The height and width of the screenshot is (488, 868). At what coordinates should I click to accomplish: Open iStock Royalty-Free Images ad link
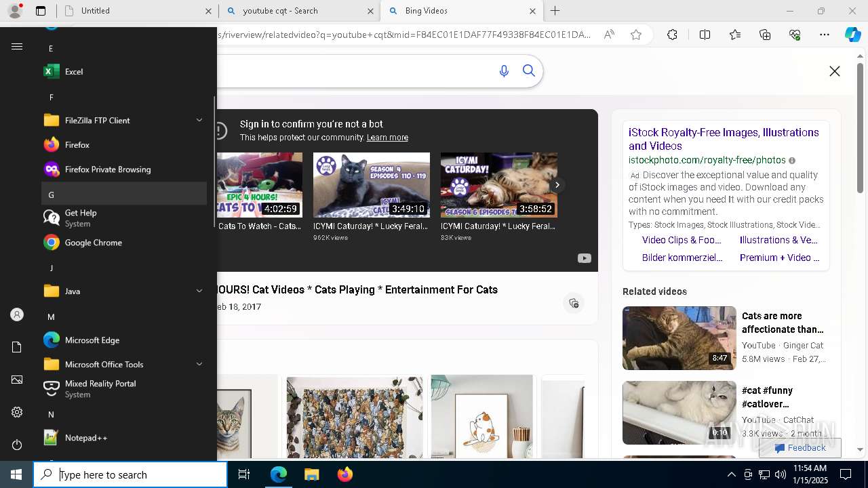pos(724,139)
